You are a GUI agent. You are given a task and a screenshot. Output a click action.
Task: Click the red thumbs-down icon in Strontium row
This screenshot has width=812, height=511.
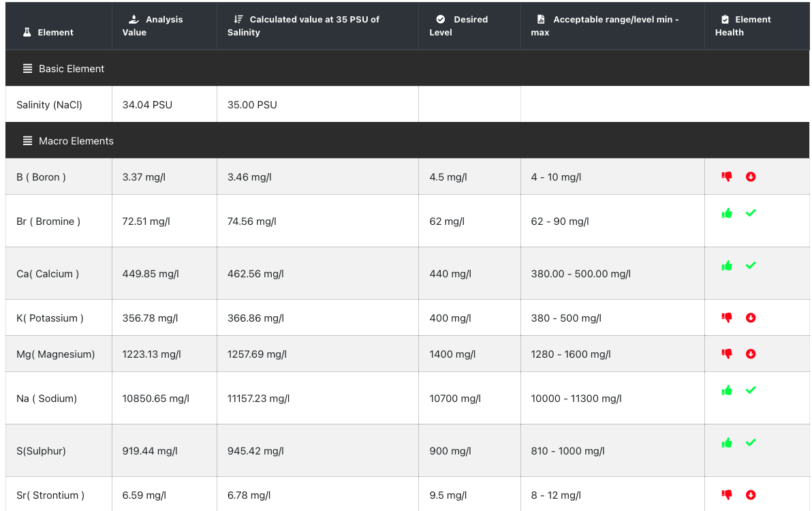click(x=727, y=495)
